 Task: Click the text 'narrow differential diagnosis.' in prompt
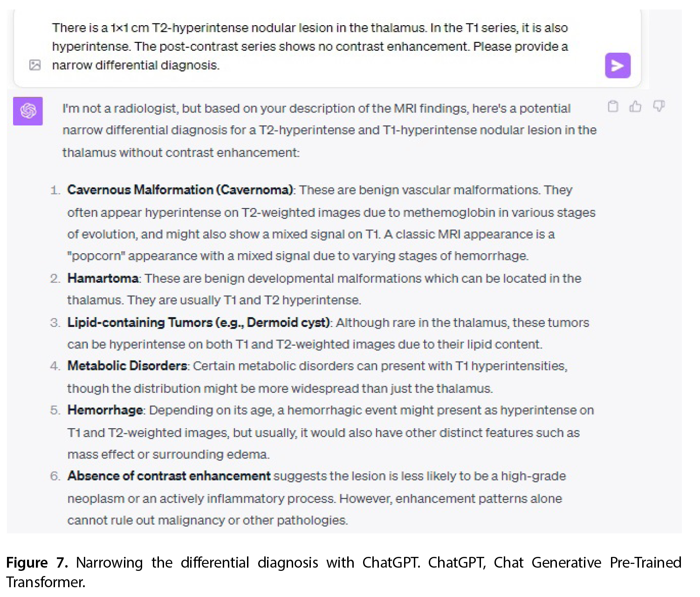pos(136,65)
